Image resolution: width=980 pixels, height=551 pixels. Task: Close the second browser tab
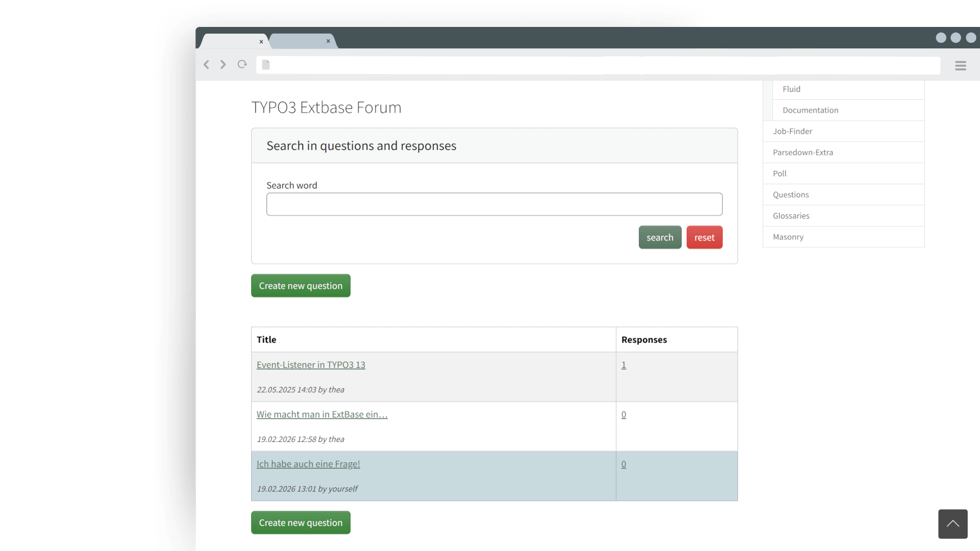(328, 41)
